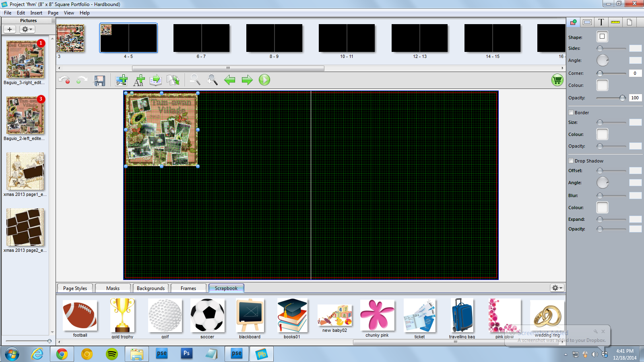Screen dimensions: 644x362
Task: Open the Pictures panel gear dropdown
Action: 27,29
